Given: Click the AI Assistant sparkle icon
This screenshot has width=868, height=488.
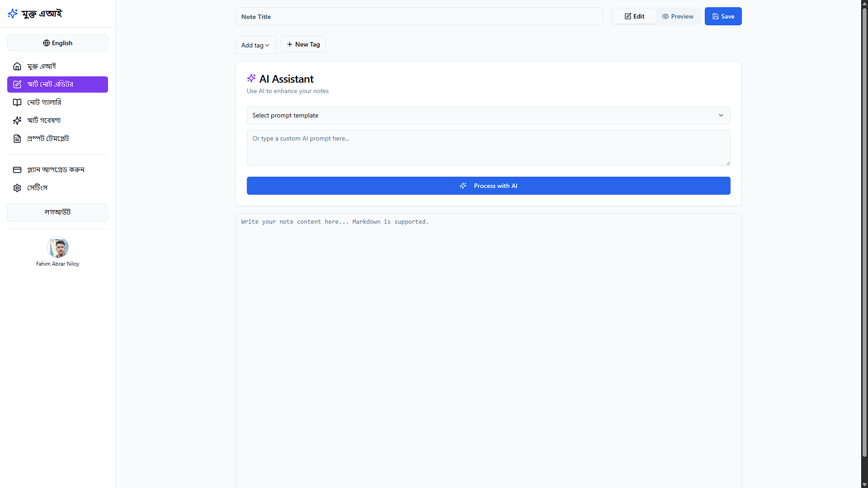Looking at the screenshot, I should point(251,79).
